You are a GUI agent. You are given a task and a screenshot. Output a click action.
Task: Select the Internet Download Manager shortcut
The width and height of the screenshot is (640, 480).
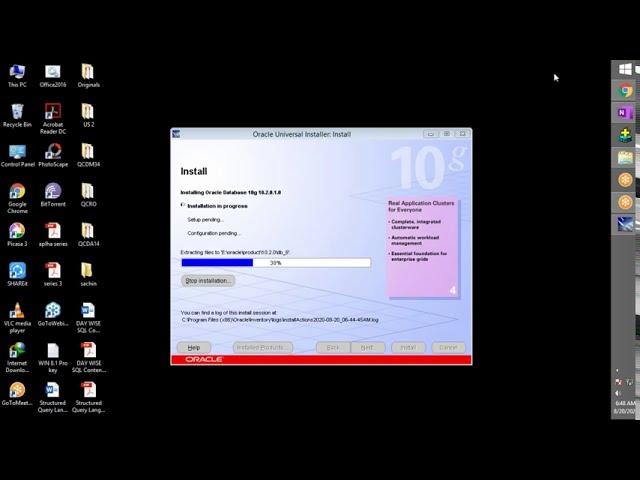(x=17, y=358)
